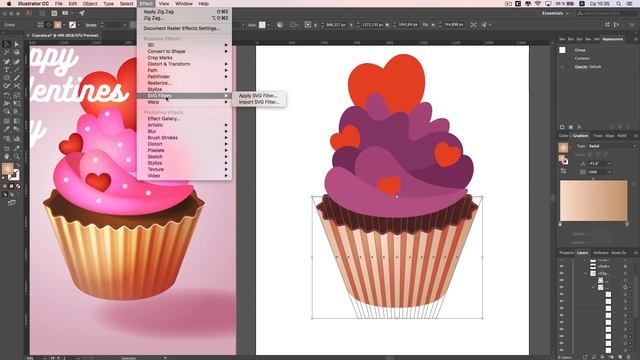Viewport: 640px width, 360px height.
Task: Select the Artboard tool
Action: 7,148
